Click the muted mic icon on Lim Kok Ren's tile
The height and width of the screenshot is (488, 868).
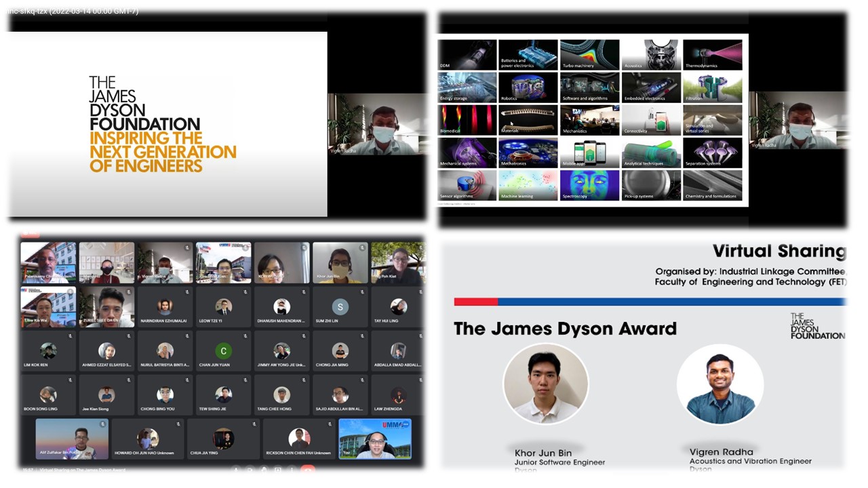coord(71,336)
